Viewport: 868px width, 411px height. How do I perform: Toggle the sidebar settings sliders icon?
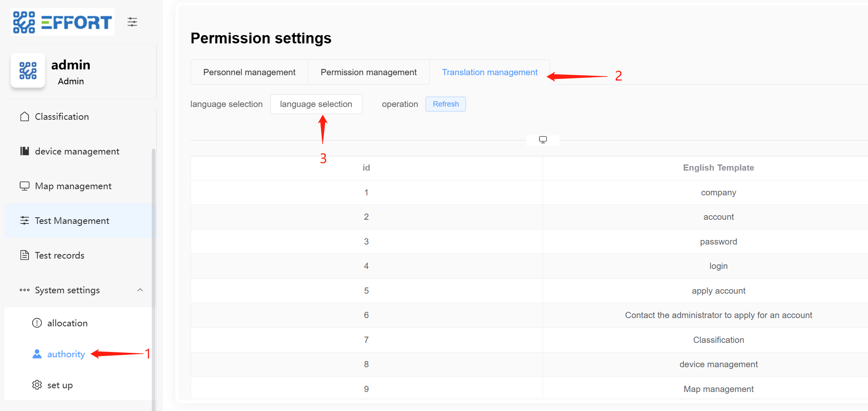coord(132,22)
